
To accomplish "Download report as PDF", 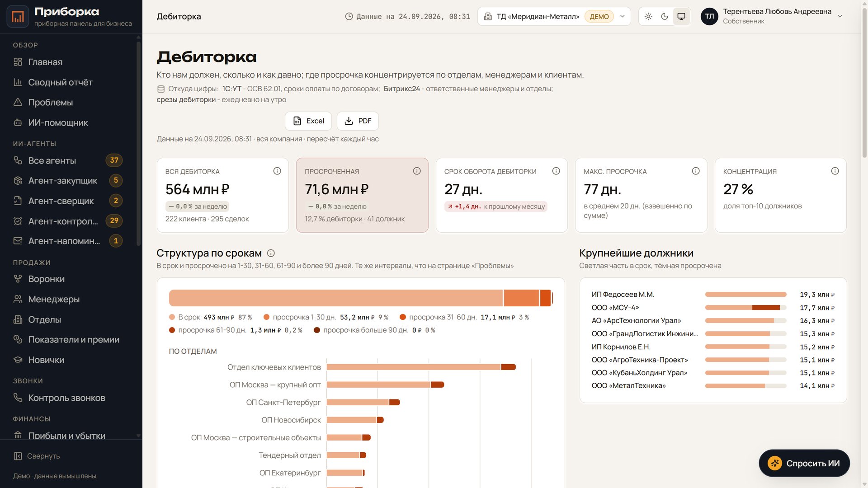I will pos(358,121).
